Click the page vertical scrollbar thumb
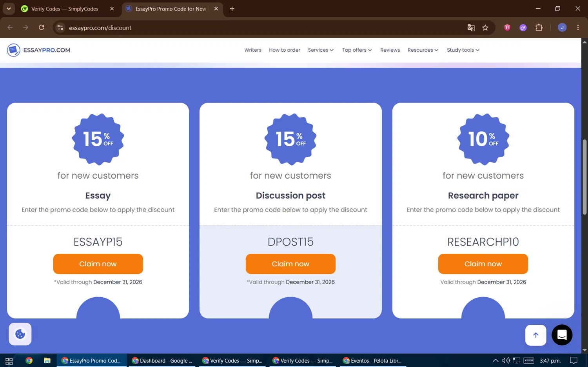 pos(584,177)
